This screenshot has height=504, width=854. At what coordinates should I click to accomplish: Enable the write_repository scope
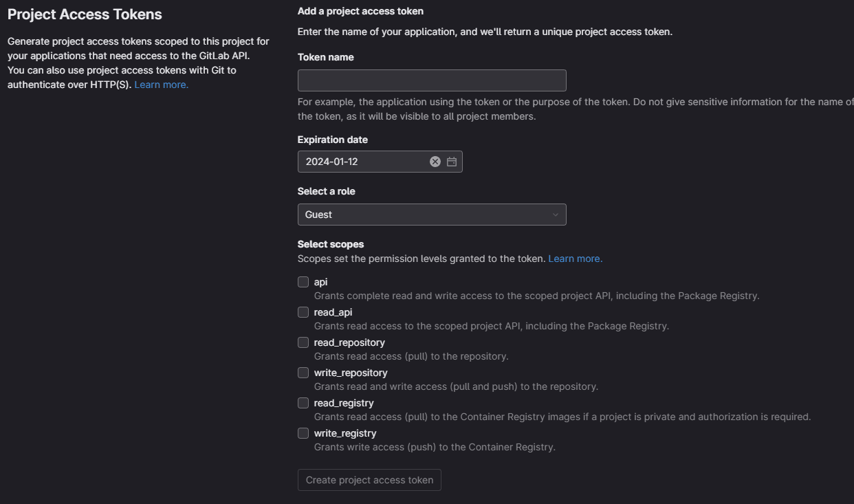(303, 373)
